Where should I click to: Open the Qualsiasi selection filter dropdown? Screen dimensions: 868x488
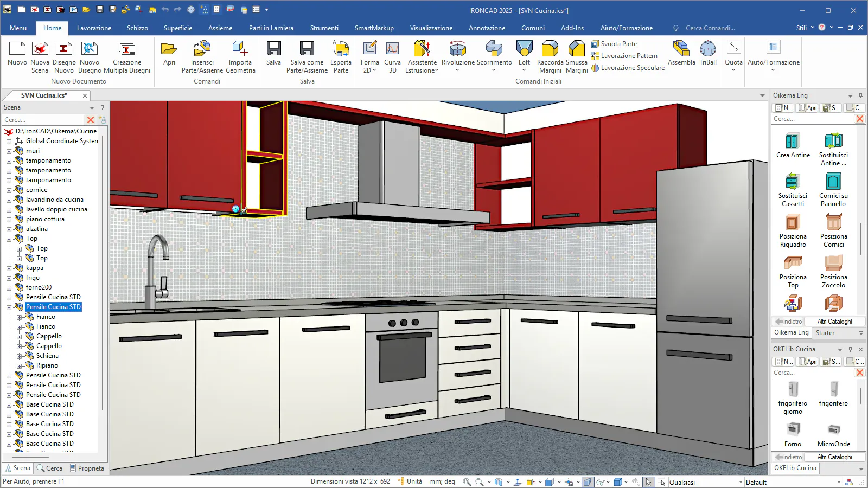741,482
